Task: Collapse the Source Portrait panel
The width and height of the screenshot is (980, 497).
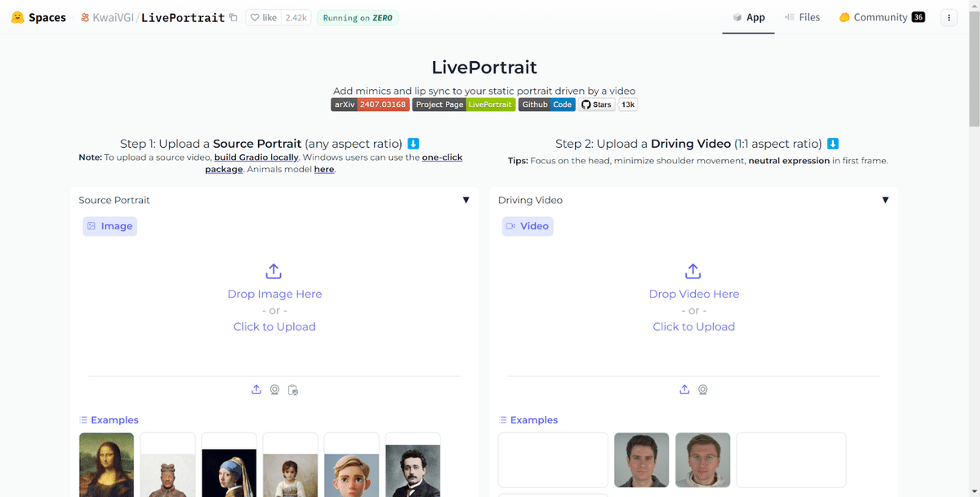Action: [466, 199]
